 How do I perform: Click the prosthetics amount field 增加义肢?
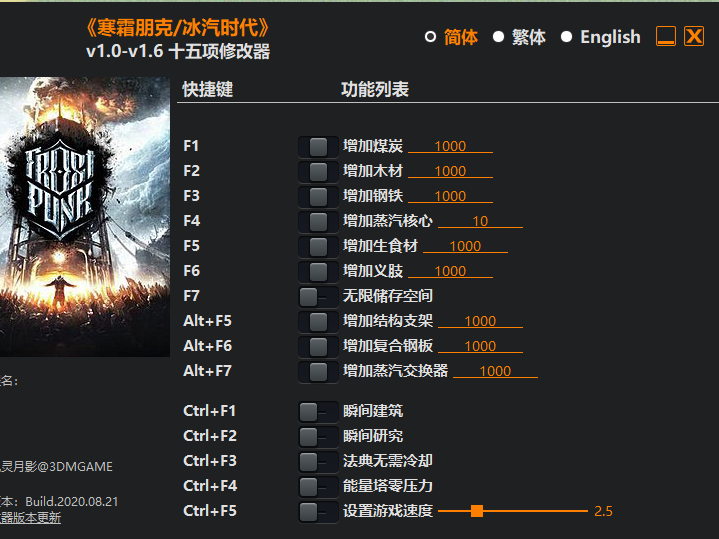(x=450, y=271)
